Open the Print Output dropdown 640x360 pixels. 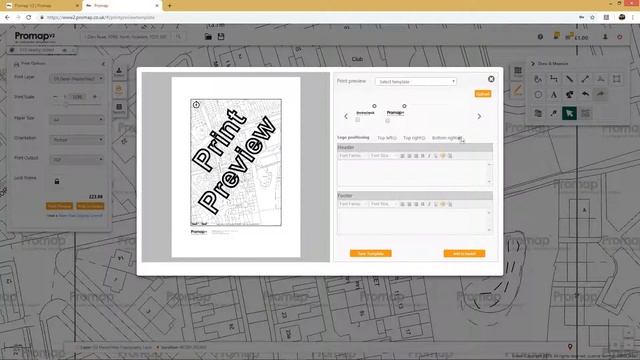pyautogui.click(x=77, y=160)
